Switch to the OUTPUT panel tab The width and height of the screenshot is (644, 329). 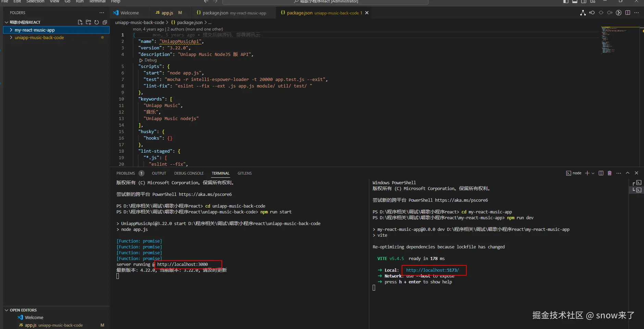pos(159,173)
